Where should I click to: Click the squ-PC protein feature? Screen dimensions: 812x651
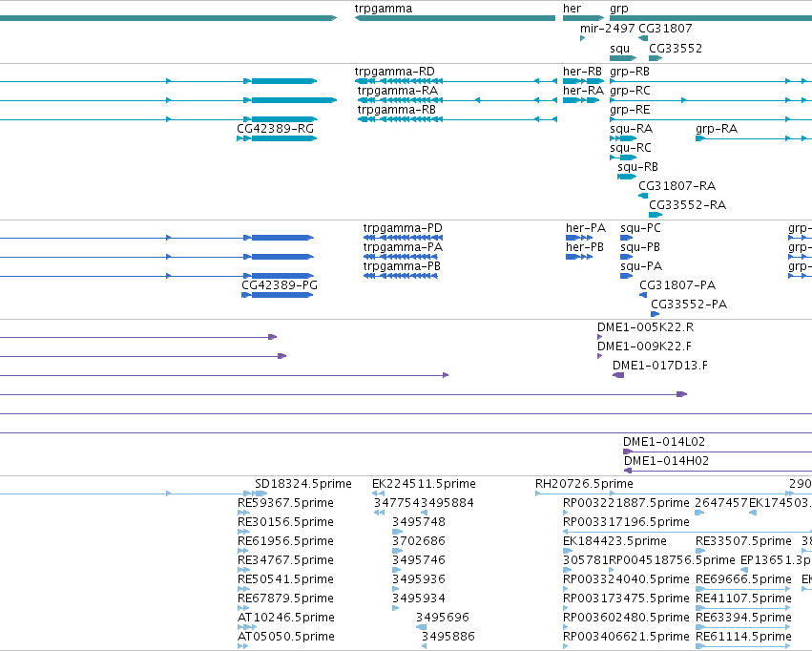tap(626, 238)
